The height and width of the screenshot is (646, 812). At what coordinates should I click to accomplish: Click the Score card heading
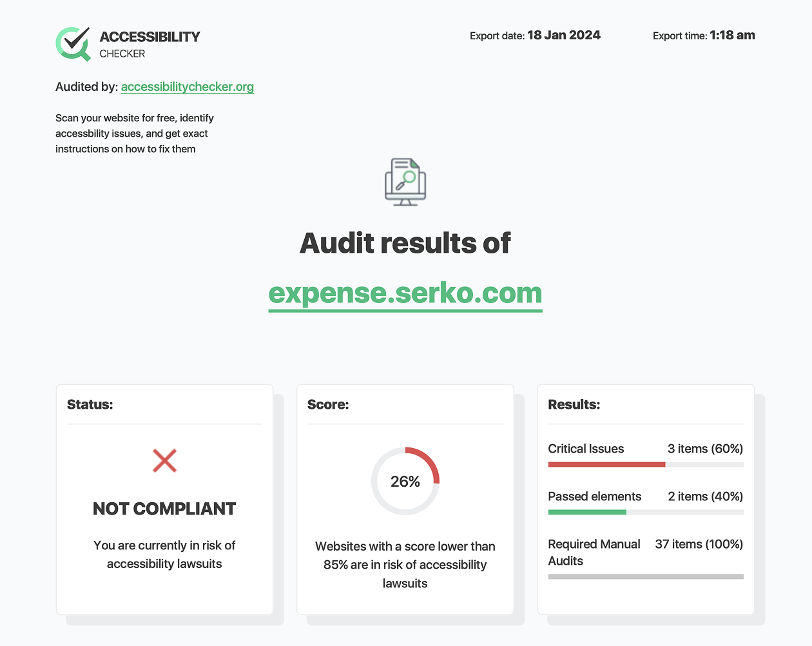(x=328, y=405)
